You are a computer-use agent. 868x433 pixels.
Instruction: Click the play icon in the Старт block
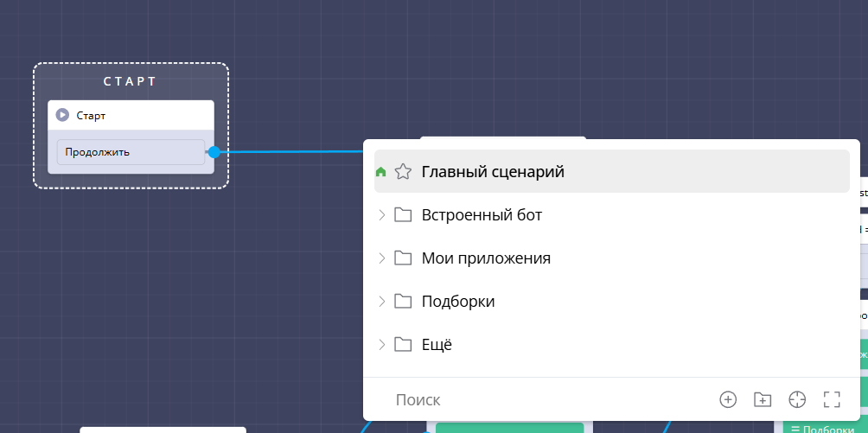[x=62, y=115]
